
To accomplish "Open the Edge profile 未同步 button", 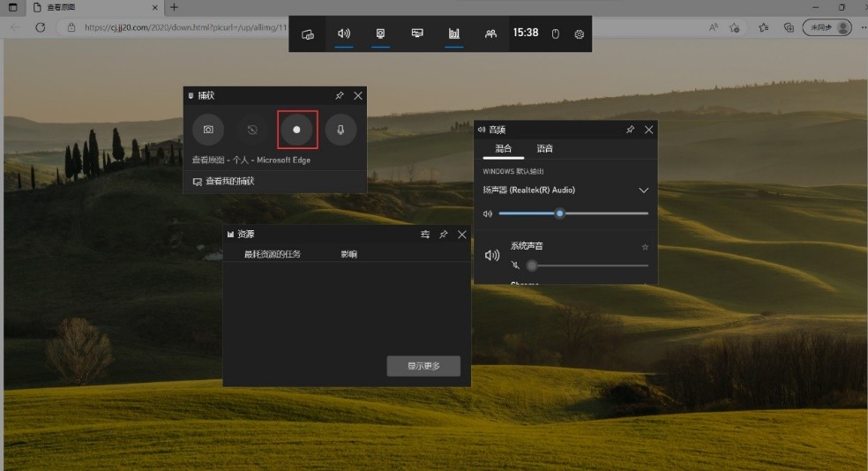I will point(827,27).
